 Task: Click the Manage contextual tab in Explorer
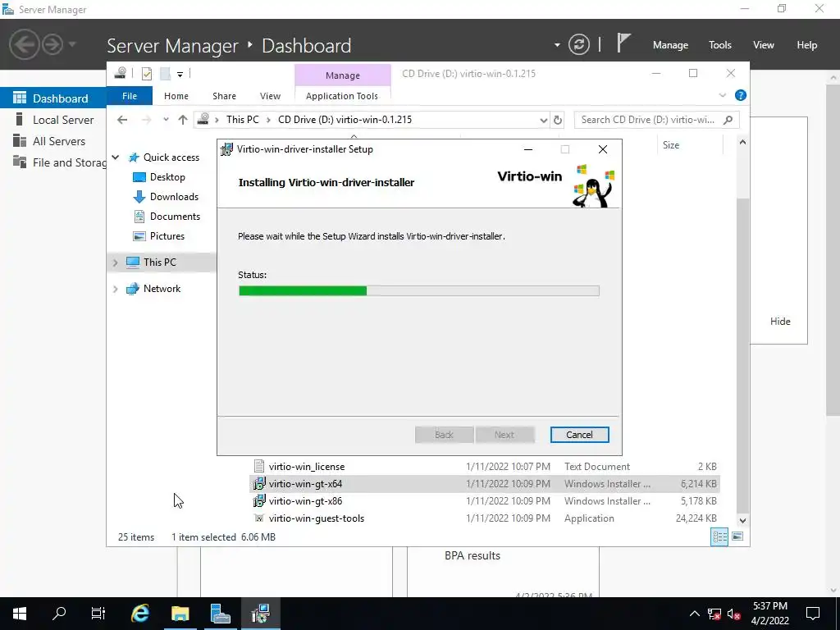[343, 75]
